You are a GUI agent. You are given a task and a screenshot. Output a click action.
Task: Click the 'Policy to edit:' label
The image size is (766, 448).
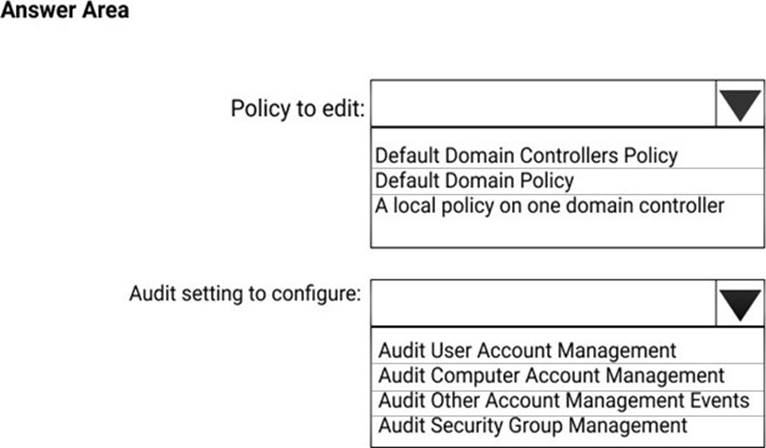(x=296, y=108)
